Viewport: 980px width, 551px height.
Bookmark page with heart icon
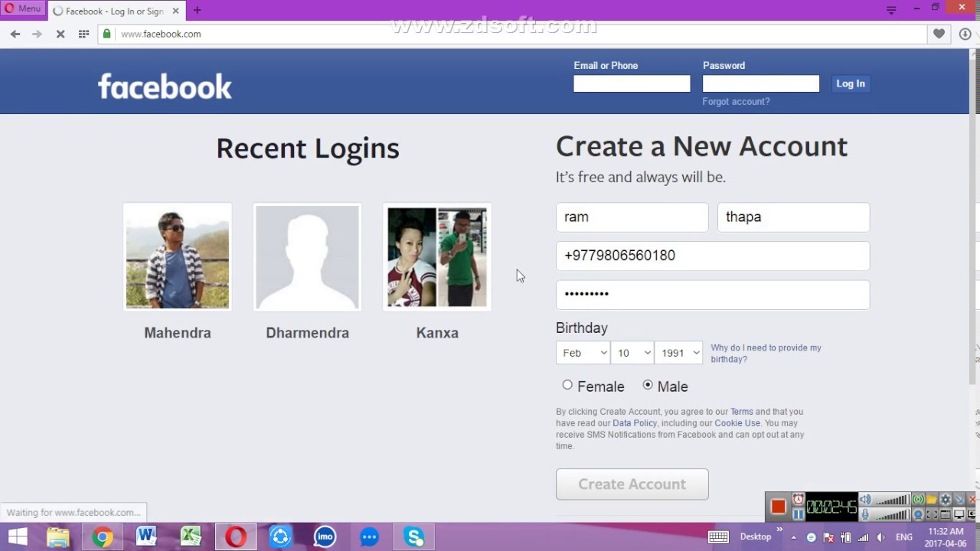pos(939,34)
